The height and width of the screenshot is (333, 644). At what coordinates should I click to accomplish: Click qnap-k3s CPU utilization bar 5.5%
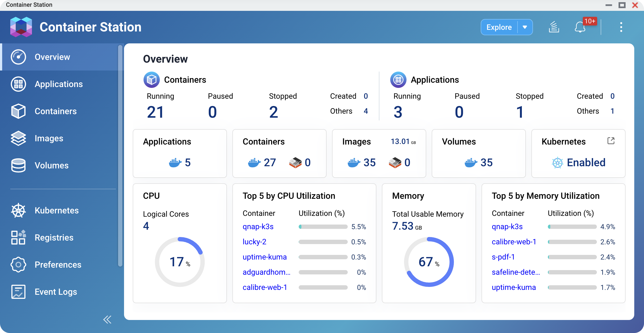coord(323,227)
